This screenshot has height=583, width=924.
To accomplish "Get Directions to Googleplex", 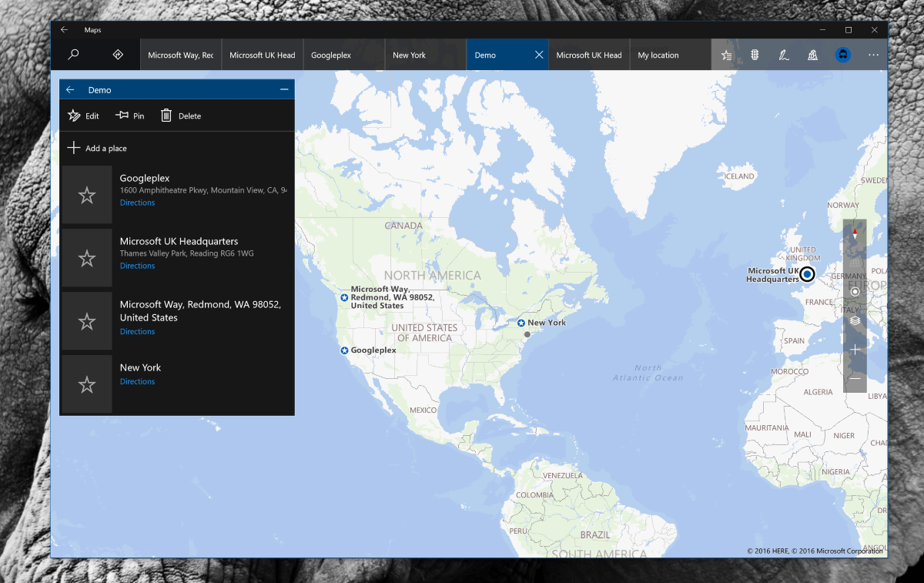I will 137,203.
